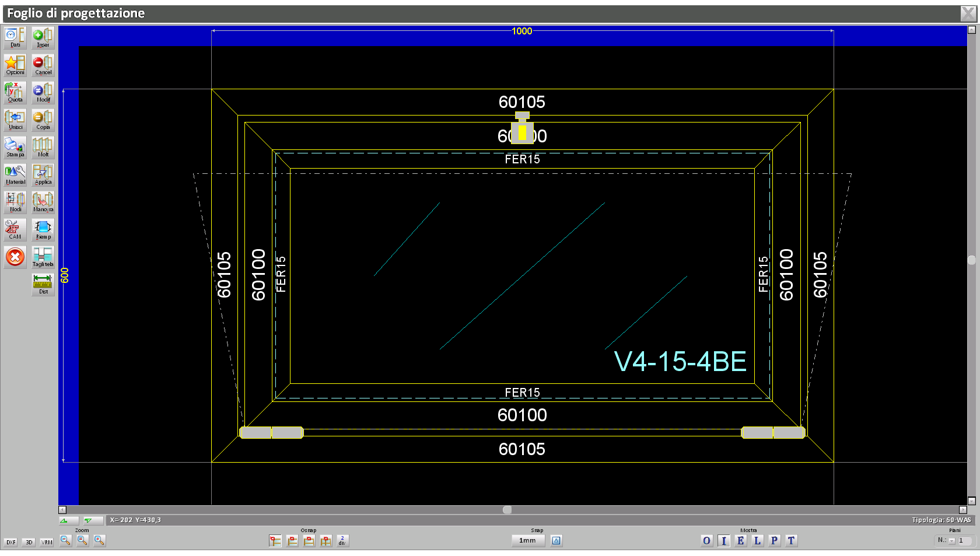Toggle the fourth Osnap mode
This screenshot has width=980, height=556.
pyautogui.click(x=325, y=541)
